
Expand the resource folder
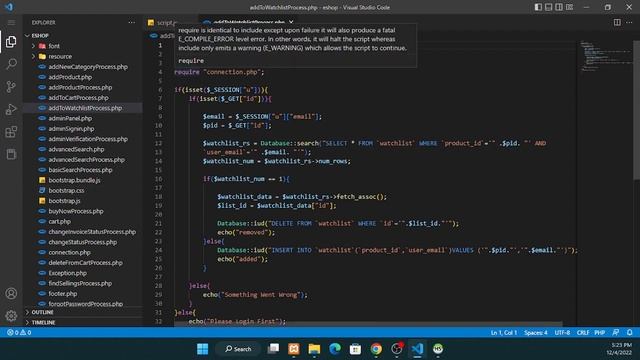[60, 56]
